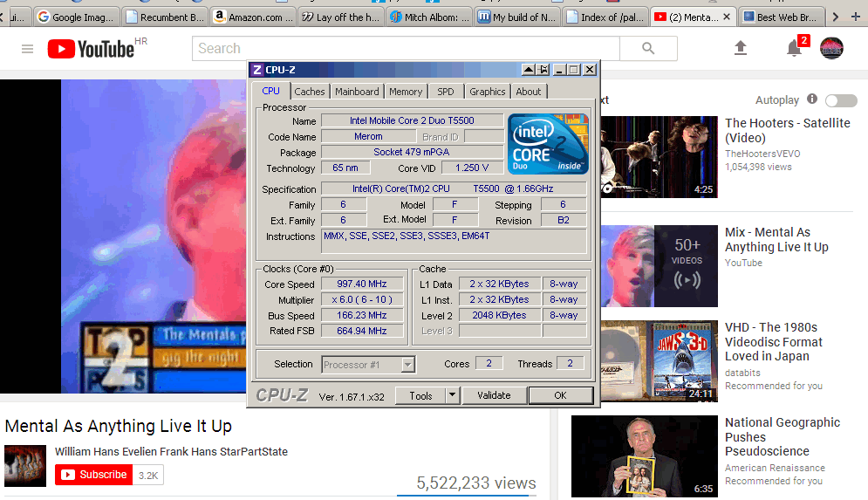Viewport: 868px width, 500px height.
Task: Open William Hans Evelien channel link
Action: (171, 451)
